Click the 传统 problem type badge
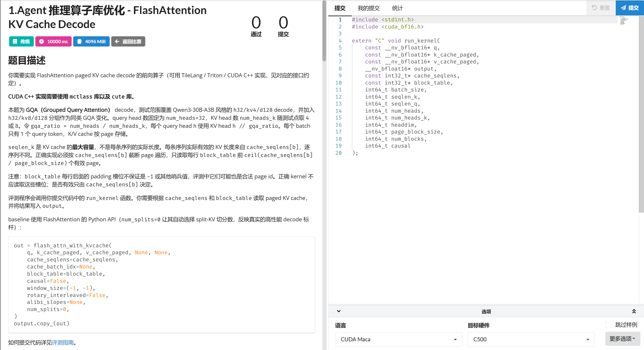Image resolution: width=644 pixels, height=350 pixels. [21, 42]
